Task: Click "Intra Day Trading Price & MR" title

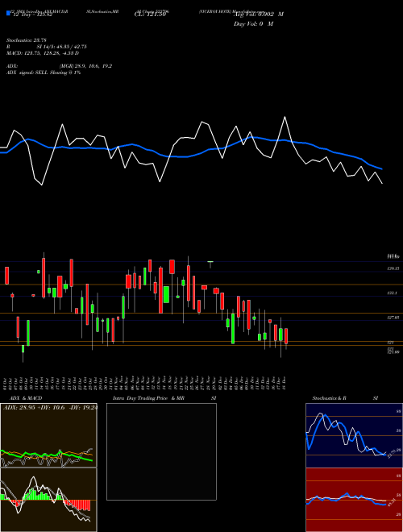Action: click(x=148, y=398)
